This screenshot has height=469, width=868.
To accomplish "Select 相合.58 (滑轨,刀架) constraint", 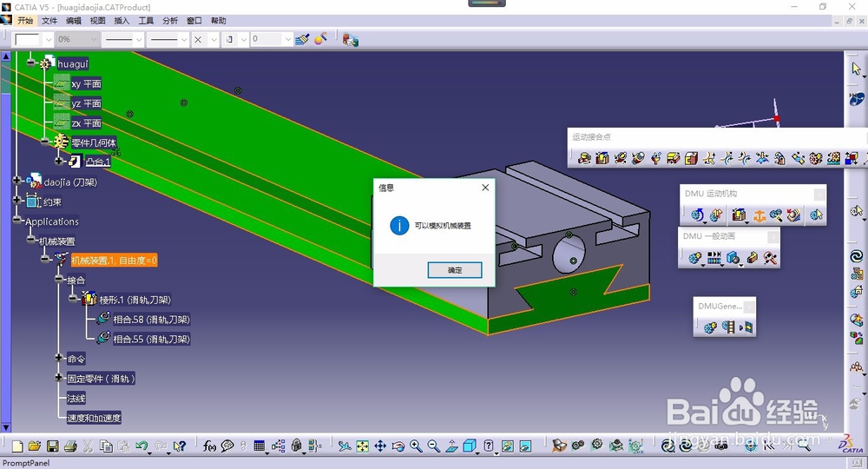I will click(151, 320).
